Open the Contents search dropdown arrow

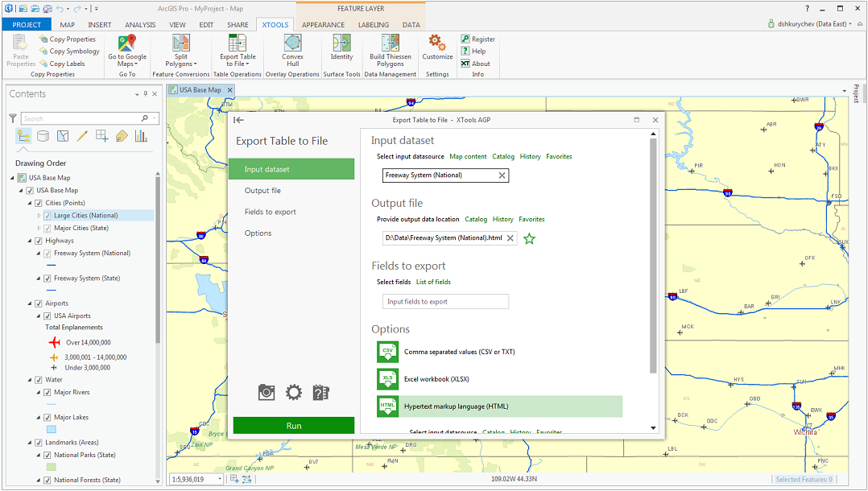(x=154, y=118)
